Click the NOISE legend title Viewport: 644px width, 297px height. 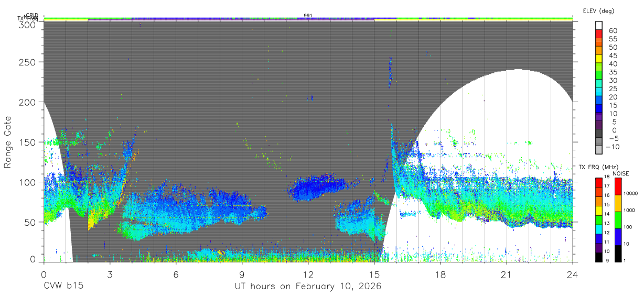[x=621, y=173]
